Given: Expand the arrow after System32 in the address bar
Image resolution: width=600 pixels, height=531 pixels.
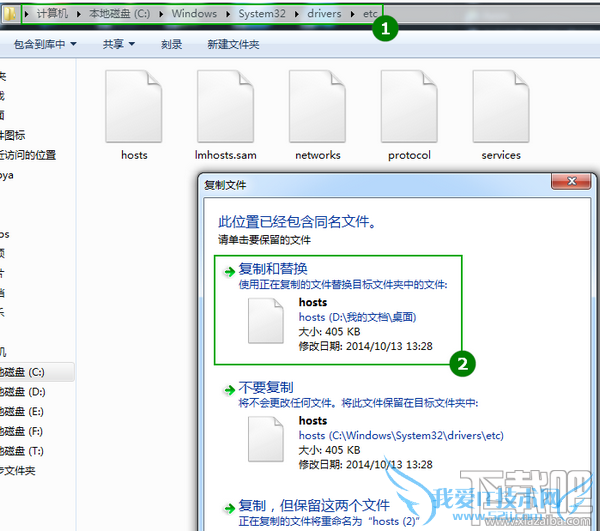Looking at the screenshot, I should 297,14.
